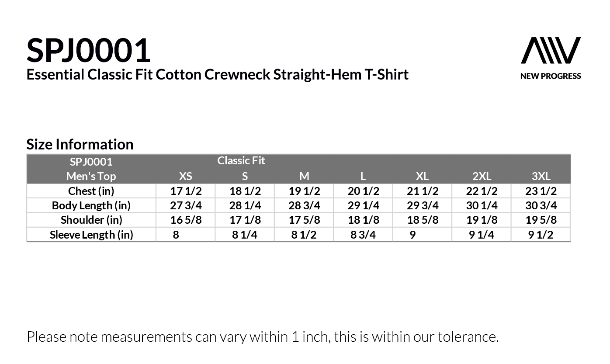This screenshot has width=610, height=364.
Task: Click the measurement tolerance note text
Action: tap(262, 337)
